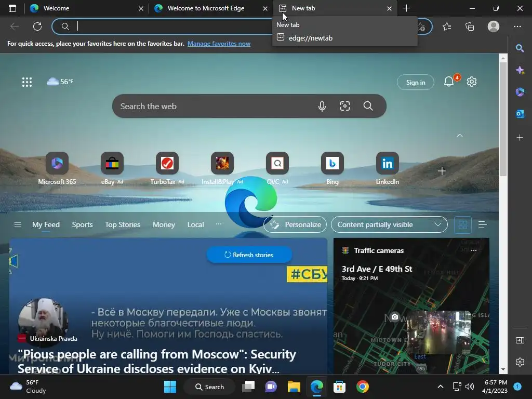Click taskbar Search box

pyautogui.click(x=209, y=387)
